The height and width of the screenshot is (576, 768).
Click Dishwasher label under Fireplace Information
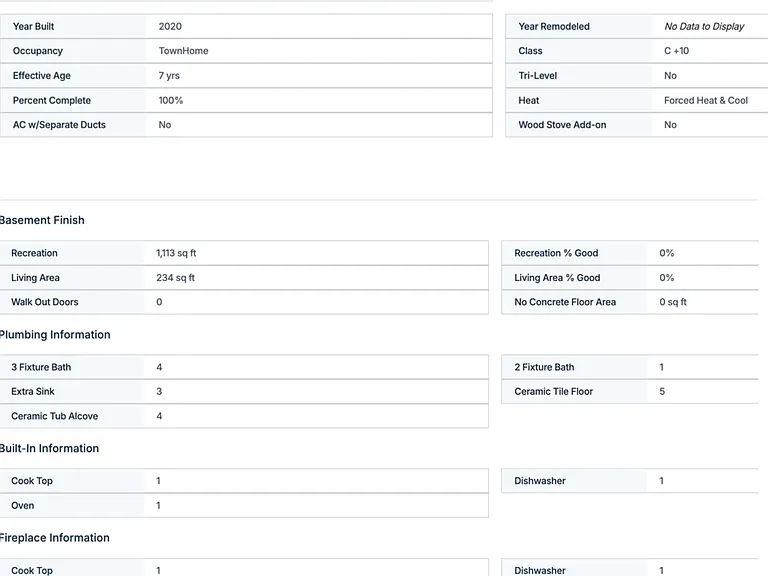point(540,571)
